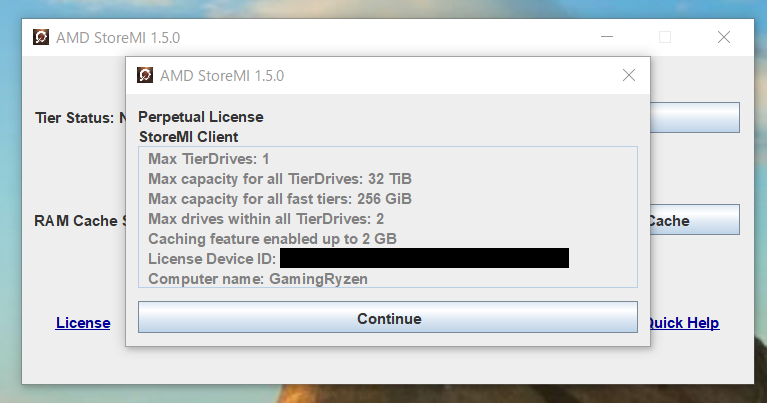Click the greyed-out maximize button of main window
This screenshot has width=767, height=403.
coord(665,37)
